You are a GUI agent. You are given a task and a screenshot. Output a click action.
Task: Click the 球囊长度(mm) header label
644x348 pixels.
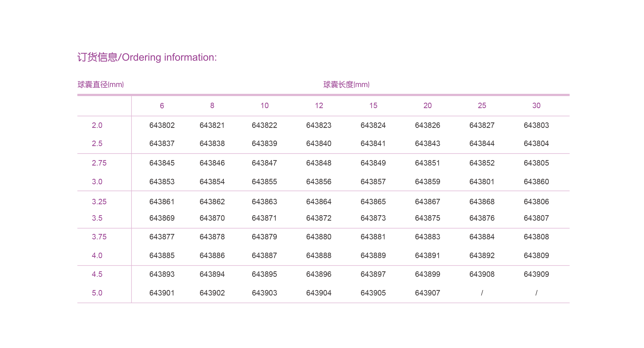pos(346,84)
